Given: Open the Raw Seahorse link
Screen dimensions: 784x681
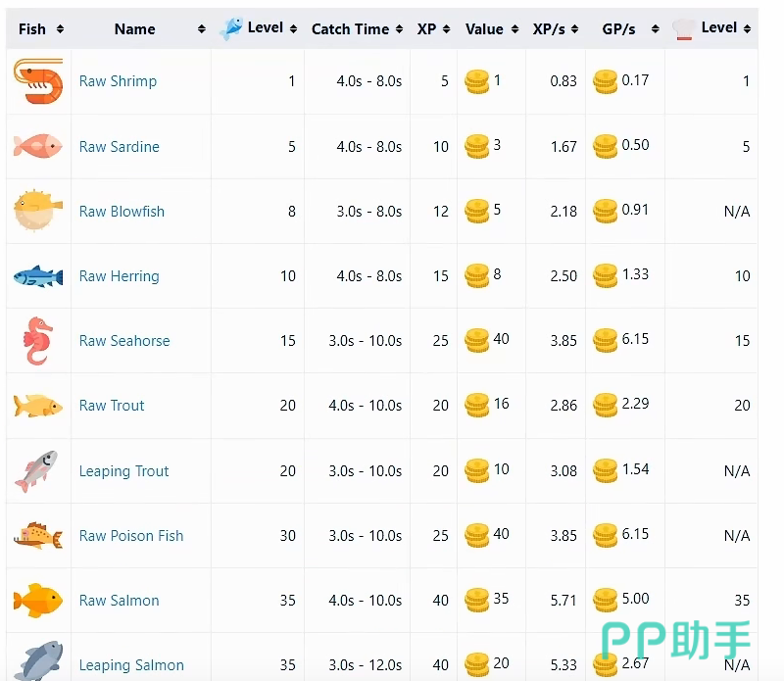Looking at the screenshot, I should [x=124, y=341].
